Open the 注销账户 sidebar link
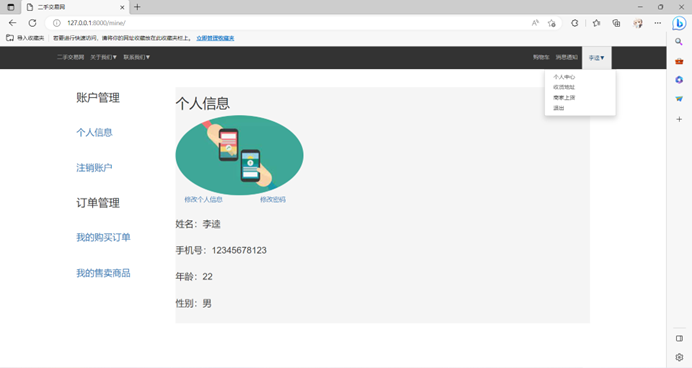 [94, 168]
